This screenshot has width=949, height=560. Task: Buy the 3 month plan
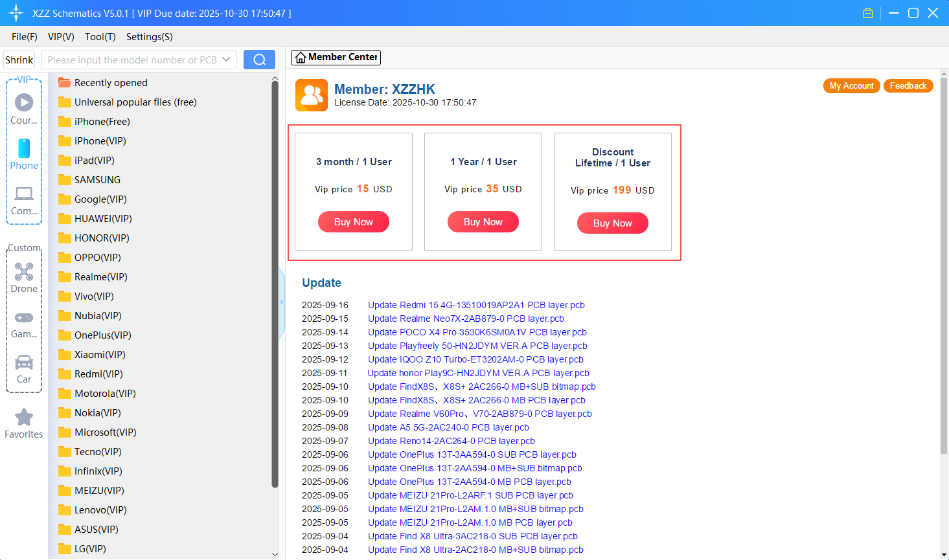(354, 222)
